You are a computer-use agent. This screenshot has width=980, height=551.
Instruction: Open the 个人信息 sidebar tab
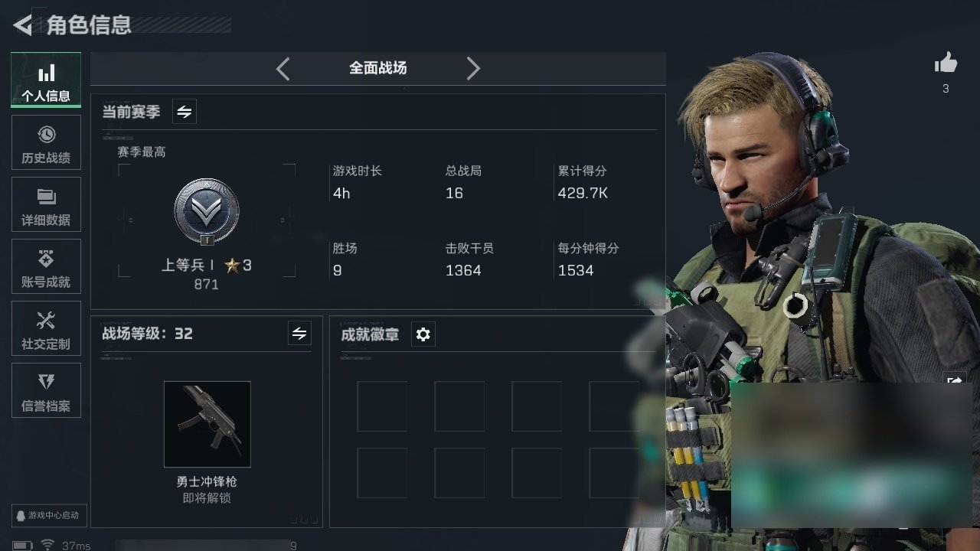click(46, 80)
